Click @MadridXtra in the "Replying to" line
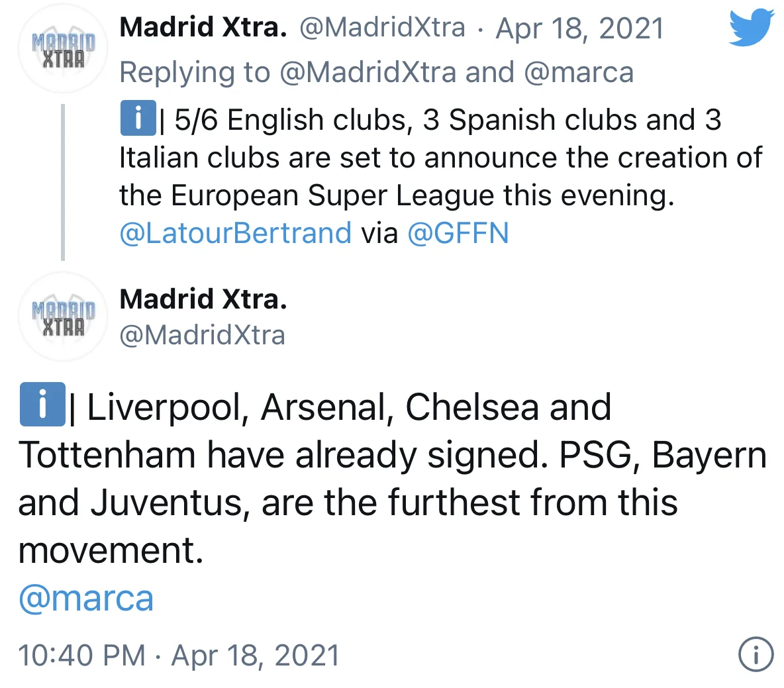Viewport: 784px width, 688px height. 367,72
